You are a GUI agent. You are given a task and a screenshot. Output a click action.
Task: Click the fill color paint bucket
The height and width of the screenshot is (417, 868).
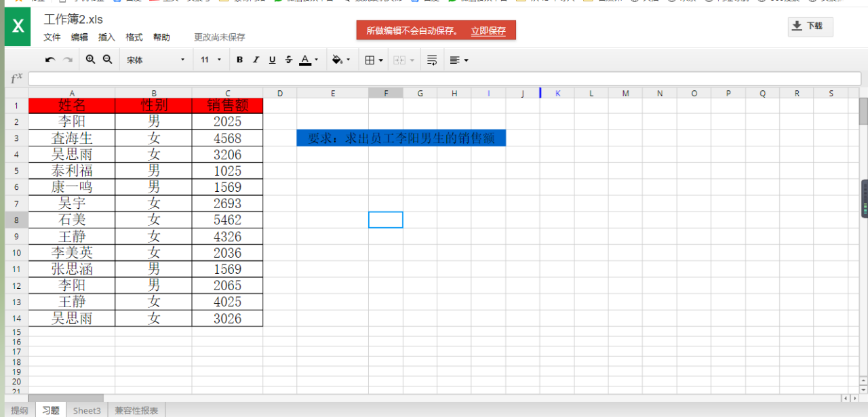(x=337, y=60)
